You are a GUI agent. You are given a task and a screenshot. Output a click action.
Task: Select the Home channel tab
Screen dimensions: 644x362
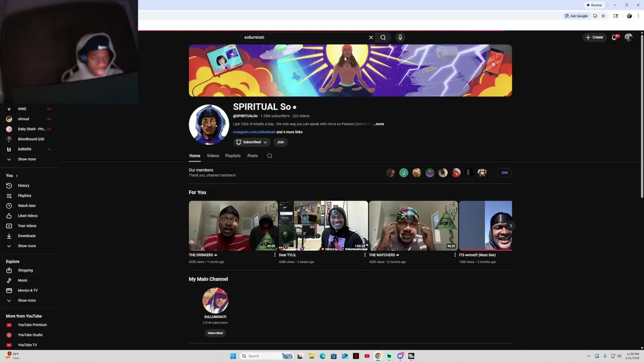click(195, 156)
